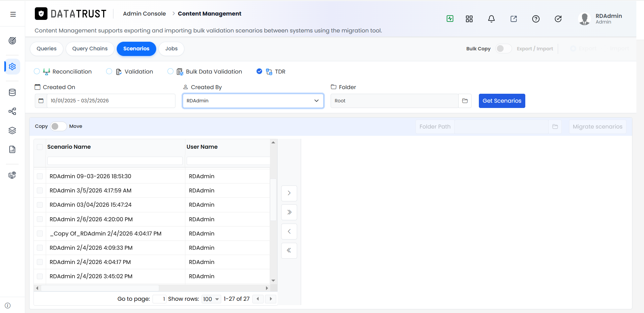Click the grid apps icon in header
Viewport: 644px width, 313px height.
[x=469, y=19]
